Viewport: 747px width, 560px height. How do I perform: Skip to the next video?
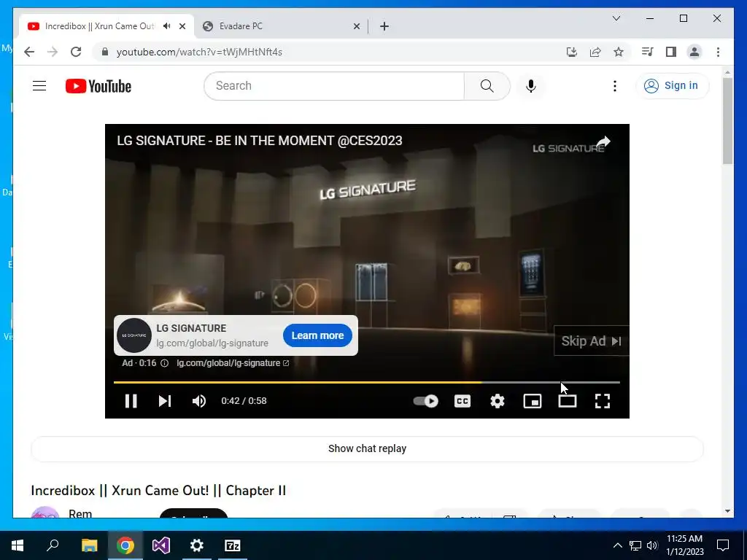coord(165,401)
